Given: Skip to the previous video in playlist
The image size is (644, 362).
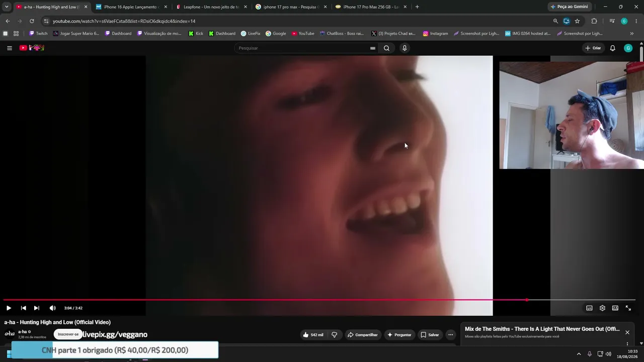Looking at the screenshot, I should 23,308.
